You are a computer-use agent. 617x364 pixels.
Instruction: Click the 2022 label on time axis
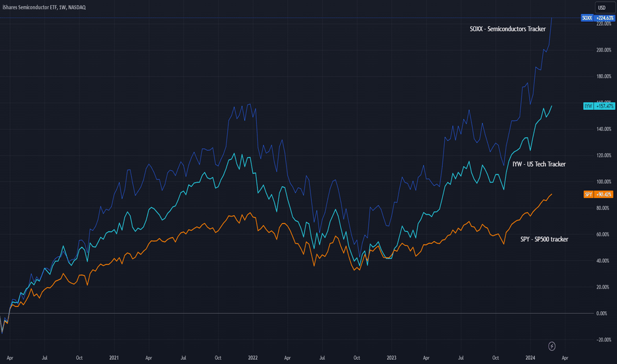(x=253, y=357)
